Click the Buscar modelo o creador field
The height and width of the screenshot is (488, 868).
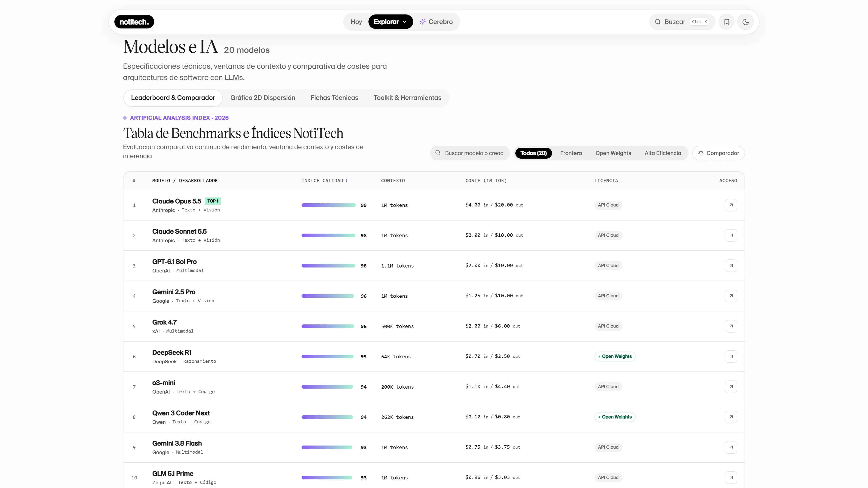[x=470, y=153]
